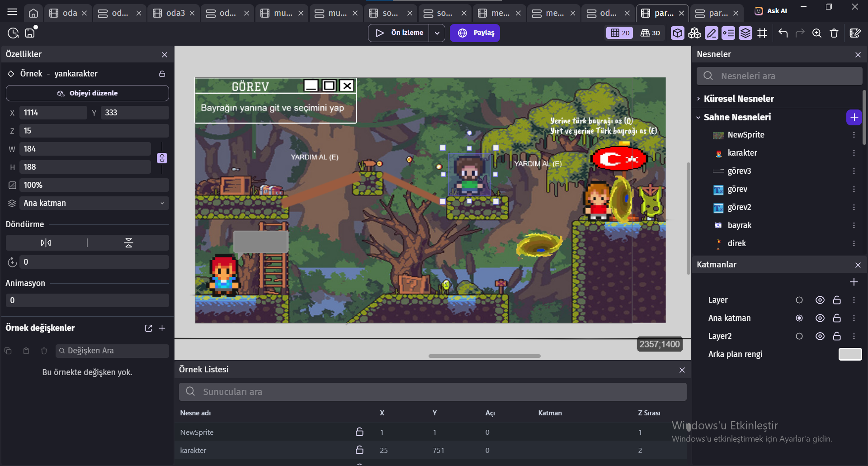Viewport: 868px width, 466px height.
Task: Undo the last action
Action: tap(783, 33)
